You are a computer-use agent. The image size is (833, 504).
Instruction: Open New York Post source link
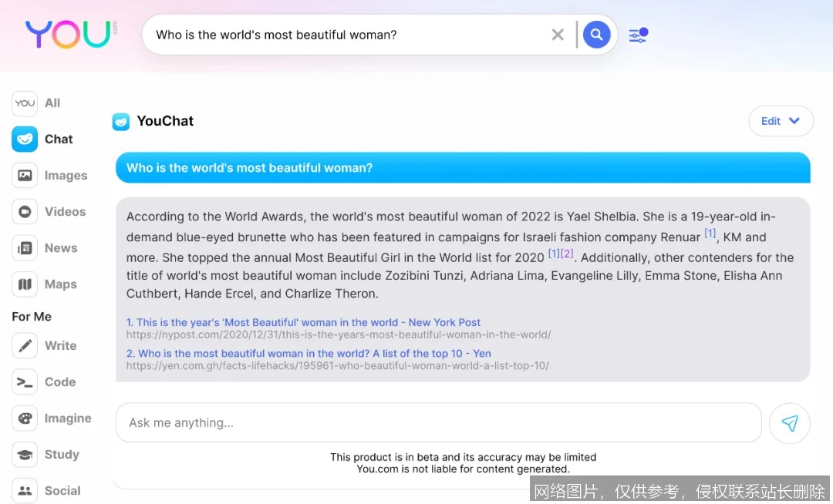pos(303,322)
